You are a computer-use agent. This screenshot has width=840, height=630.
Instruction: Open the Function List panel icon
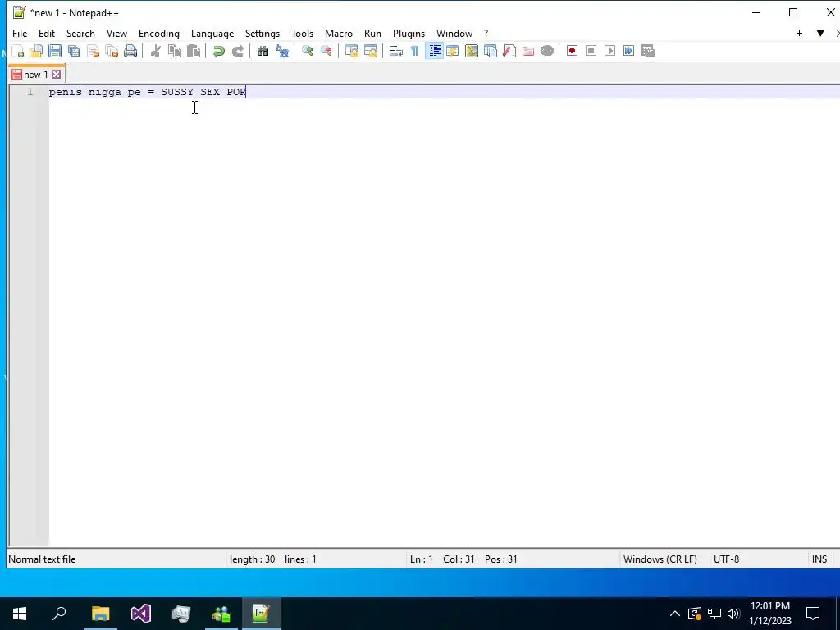point(509,51)
